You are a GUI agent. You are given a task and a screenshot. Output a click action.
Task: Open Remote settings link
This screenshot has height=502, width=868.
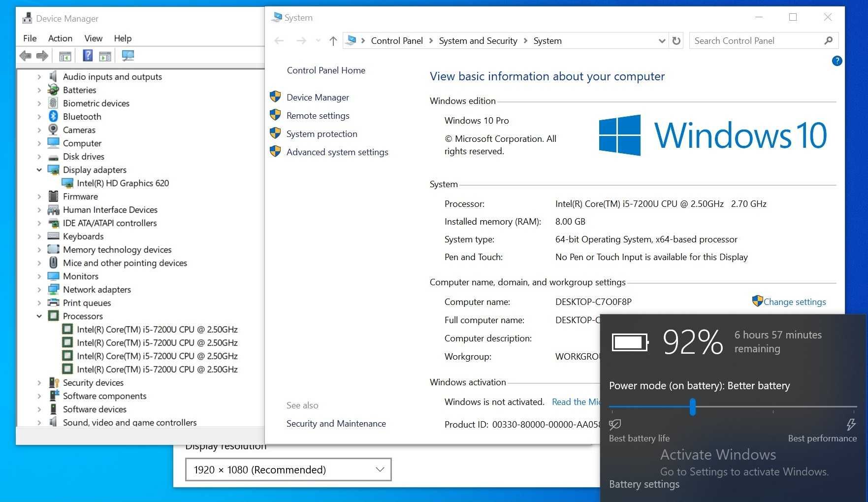[x=318, y=115]
